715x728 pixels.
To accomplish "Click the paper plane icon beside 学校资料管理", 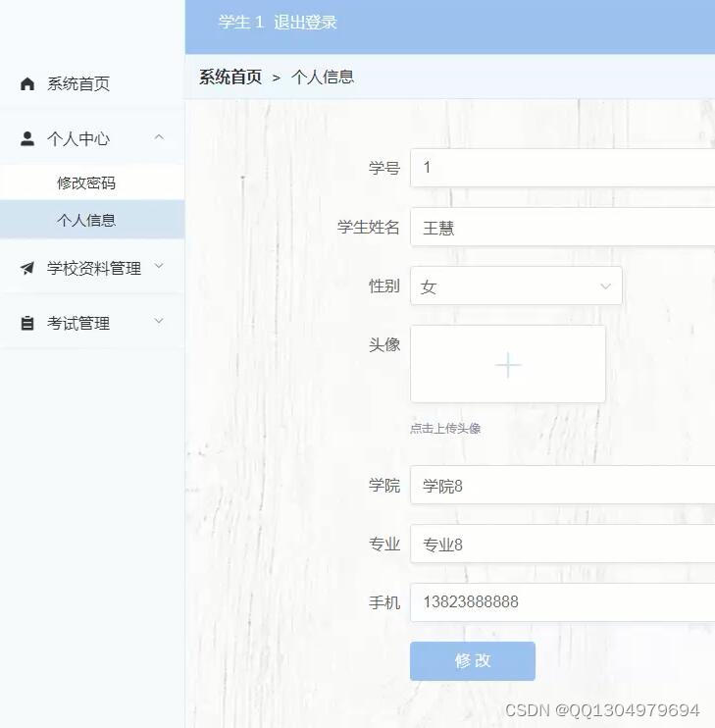I will point(27,269).
